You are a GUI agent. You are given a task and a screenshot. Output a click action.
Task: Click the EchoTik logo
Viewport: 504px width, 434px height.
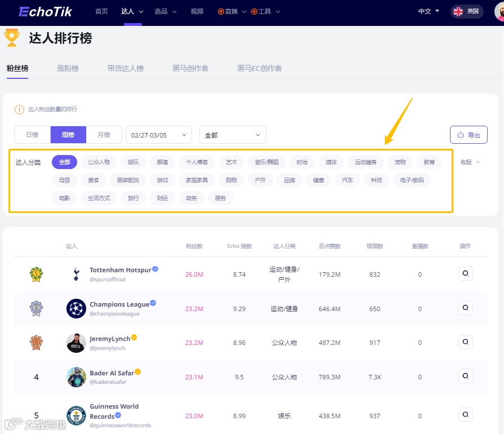pos(45,12)
